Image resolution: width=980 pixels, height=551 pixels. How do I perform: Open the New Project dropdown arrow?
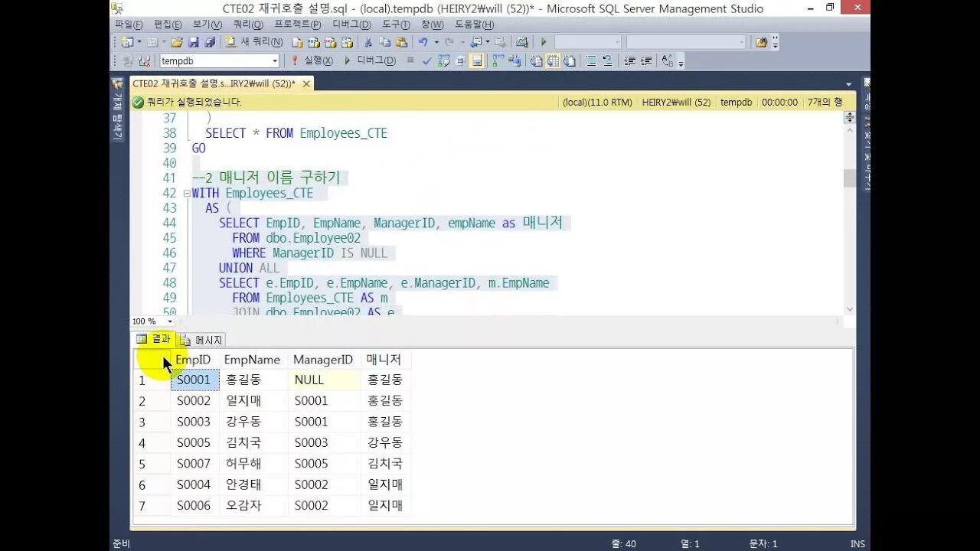point(139,42)
